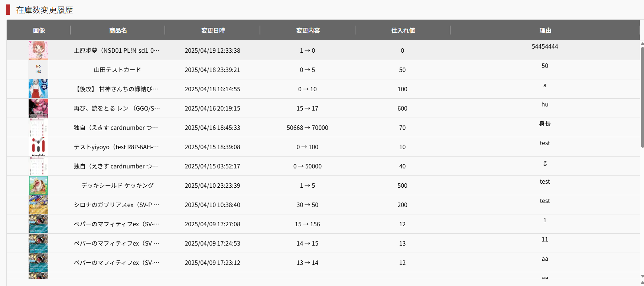Viewport: 644px width, 286px height.
Task: Click date 2025/04/19 12:33:38
Action: [x=212, y=50]
